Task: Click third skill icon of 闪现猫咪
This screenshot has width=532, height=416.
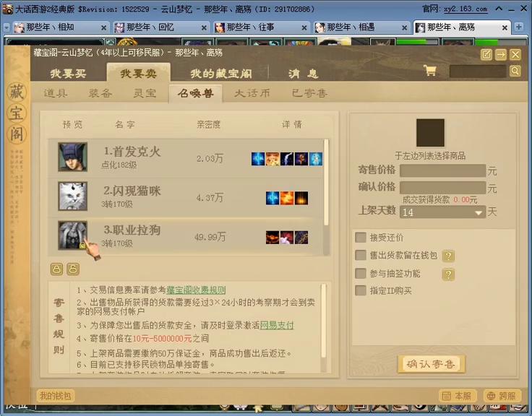Action: coord(301,199)
